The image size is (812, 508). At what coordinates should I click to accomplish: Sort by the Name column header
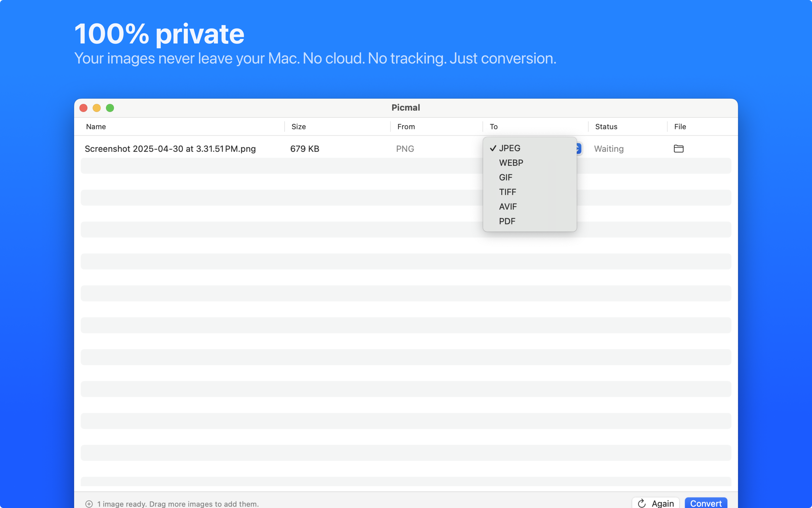pyautogui.click(x=96, y=127)
